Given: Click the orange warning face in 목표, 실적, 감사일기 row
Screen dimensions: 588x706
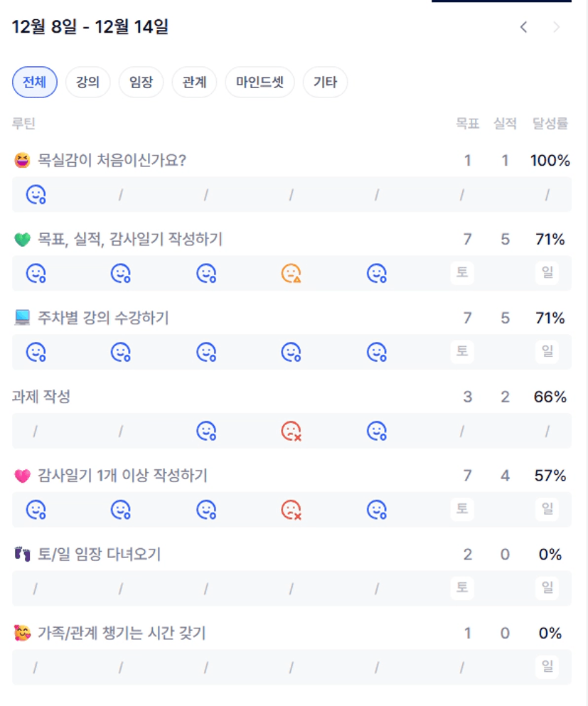Looking at the screenshot, I should pos(291,273).
